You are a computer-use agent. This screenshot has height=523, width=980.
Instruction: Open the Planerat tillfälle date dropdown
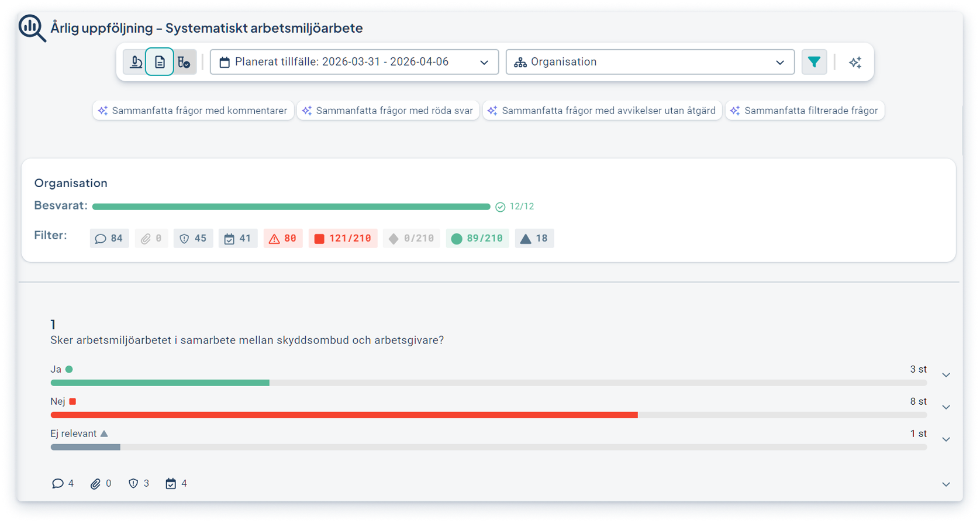[x=354, y=62]
